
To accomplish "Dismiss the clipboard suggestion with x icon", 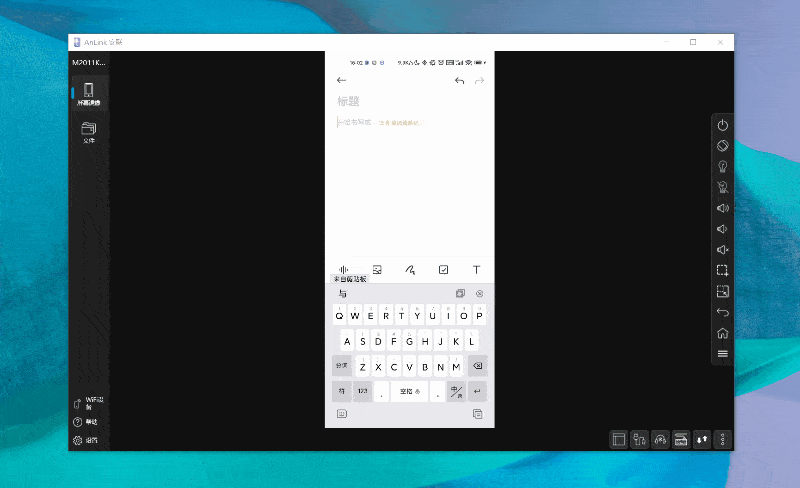I will click(x=479, y=294).
